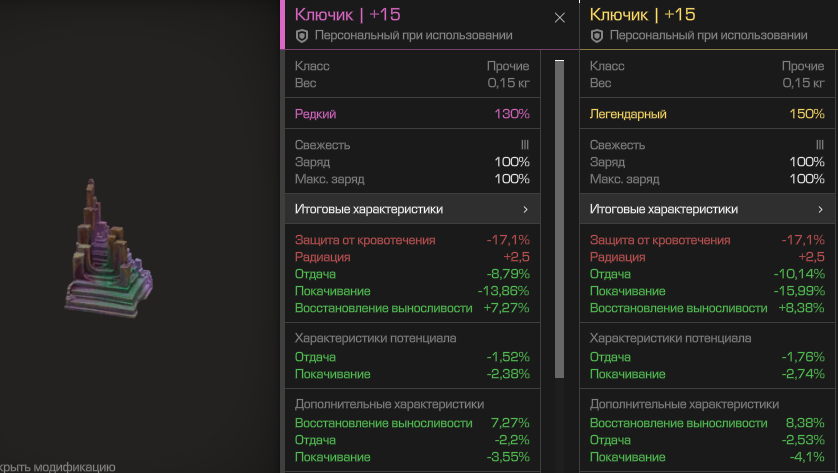Click the shield icon in the rare panel header
The width and height of the screenshot is (838, 473).
(x=302, y=36)
